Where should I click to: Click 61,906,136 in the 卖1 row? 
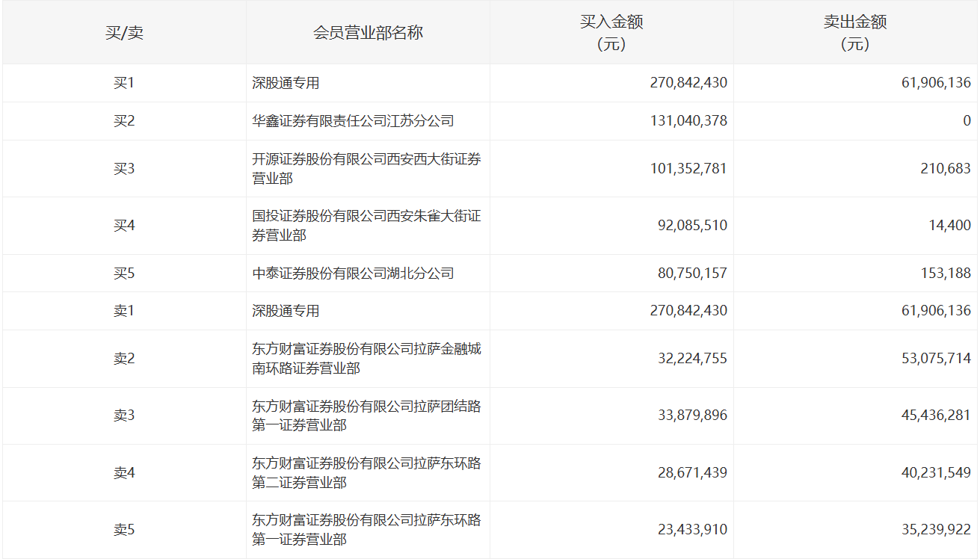tap(936, 311)
